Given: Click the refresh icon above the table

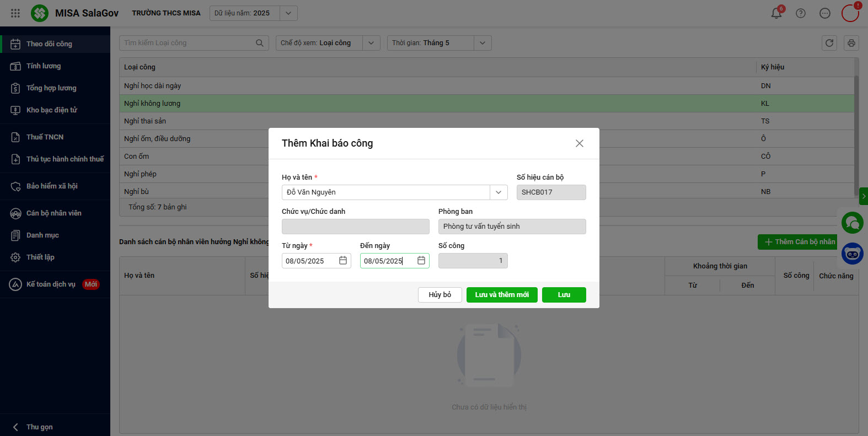Looking at the screenshot, I should click(829, 43).
